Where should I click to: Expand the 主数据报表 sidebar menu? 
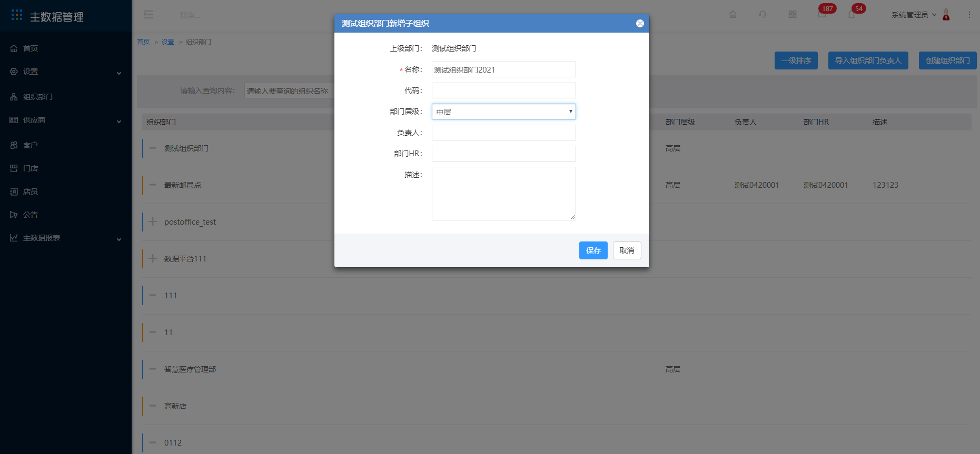tap(66, 238)
